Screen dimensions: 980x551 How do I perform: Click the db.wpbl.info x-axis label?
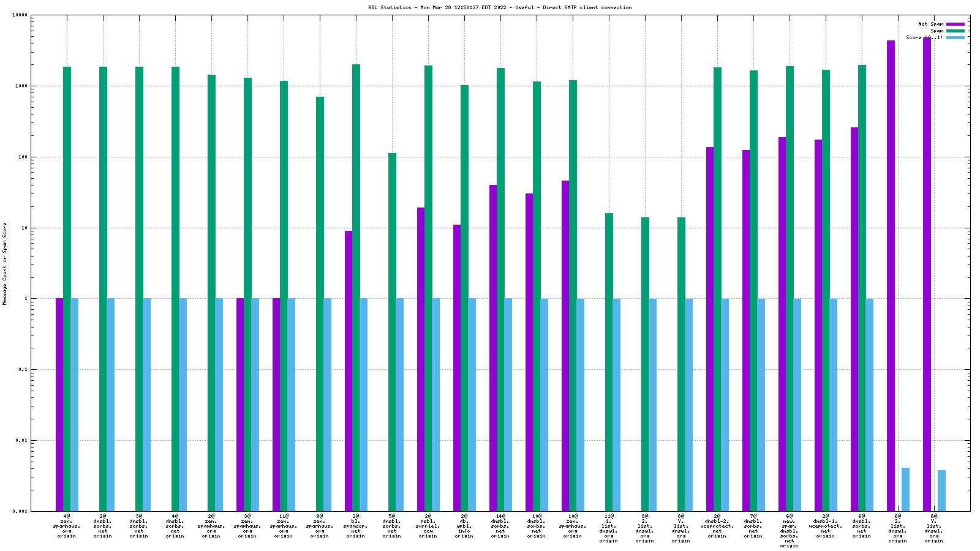point(464,526)
